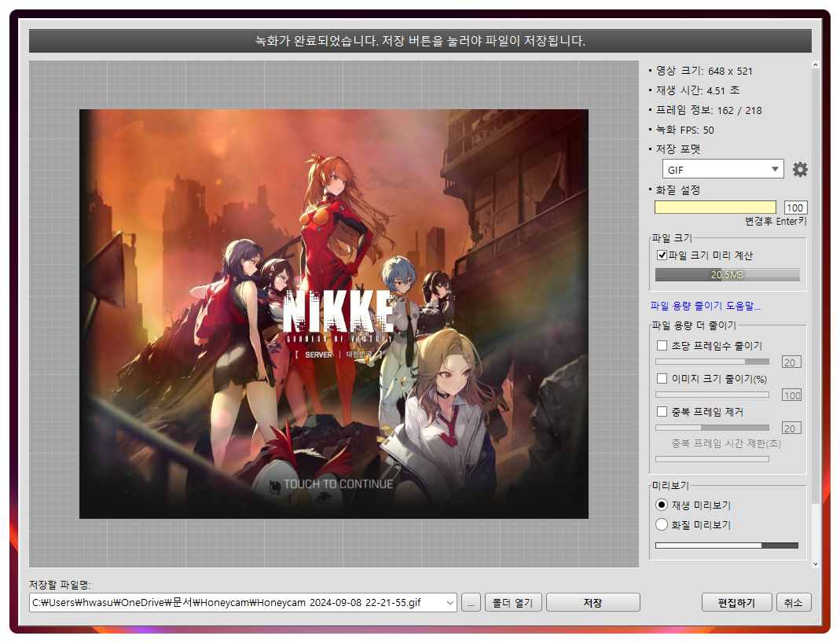Select 화질 미리보기 radio button
The image size is (840, 643).
(662, 524)
